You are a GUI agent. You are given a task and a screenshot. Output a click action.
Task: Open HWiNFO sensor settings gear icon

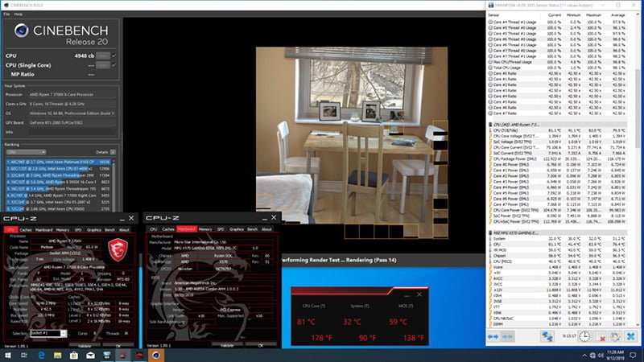coord(615,336)
